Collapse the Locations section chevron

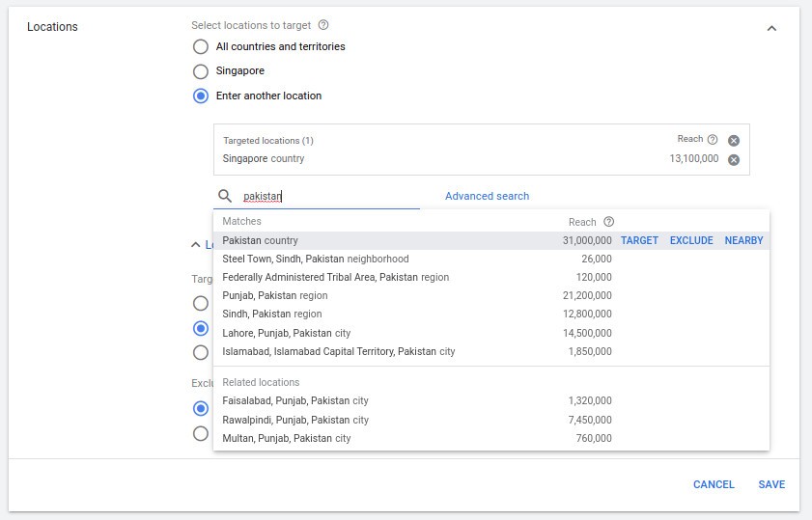771,28
